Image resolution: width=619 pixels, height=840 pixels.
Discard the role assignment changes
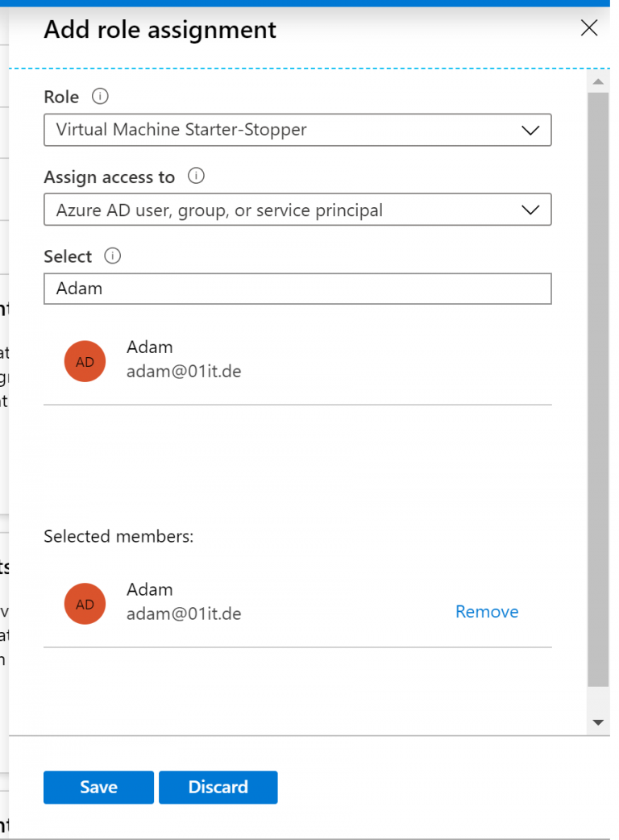(x=218, y=788)
